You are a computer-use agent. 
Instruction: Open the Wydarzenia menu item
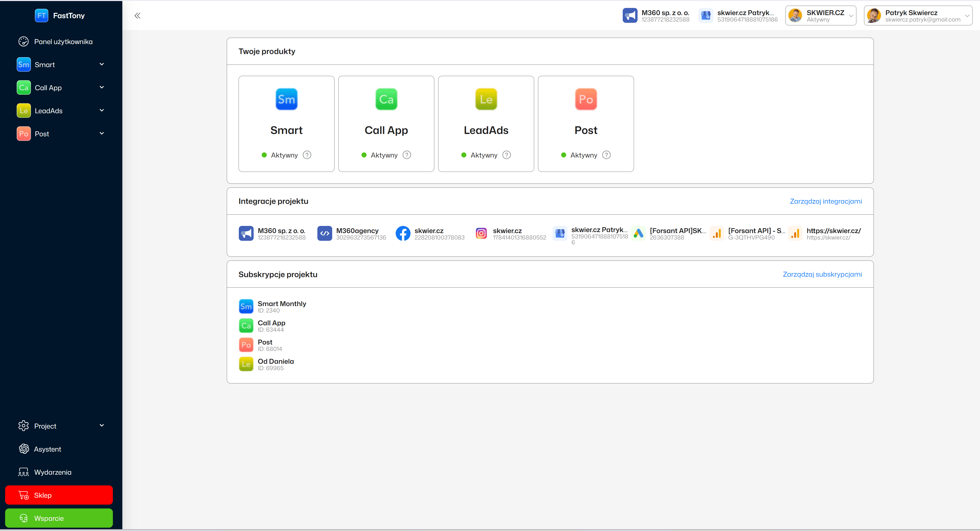pyautogui.click(x=52, y=472)
